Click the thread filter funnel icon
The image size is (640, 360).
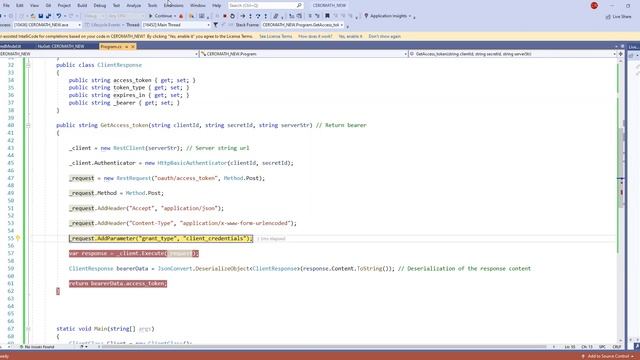pyautogui.click(x=216, y=25)
